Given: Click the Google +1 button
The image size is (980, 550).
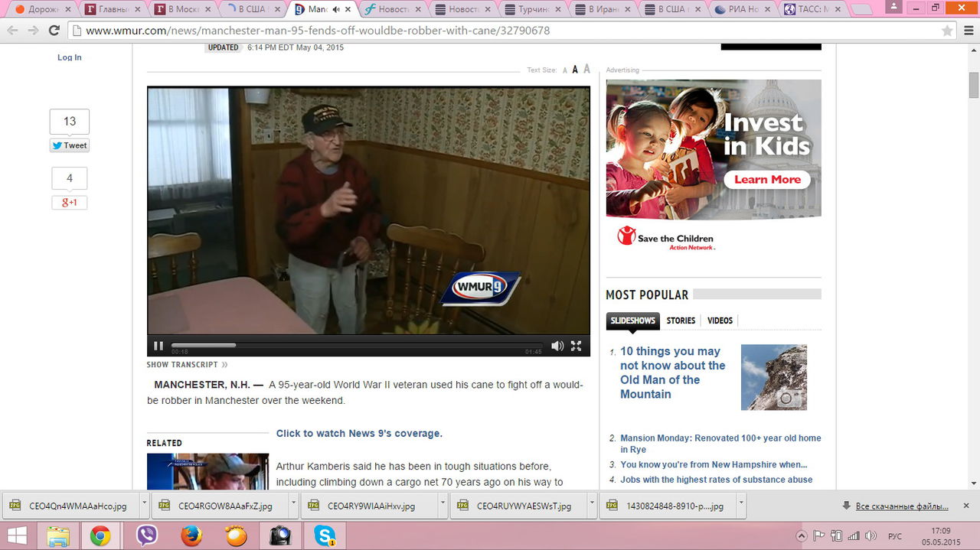Looking at the screenshot, I should click(70, 203).
